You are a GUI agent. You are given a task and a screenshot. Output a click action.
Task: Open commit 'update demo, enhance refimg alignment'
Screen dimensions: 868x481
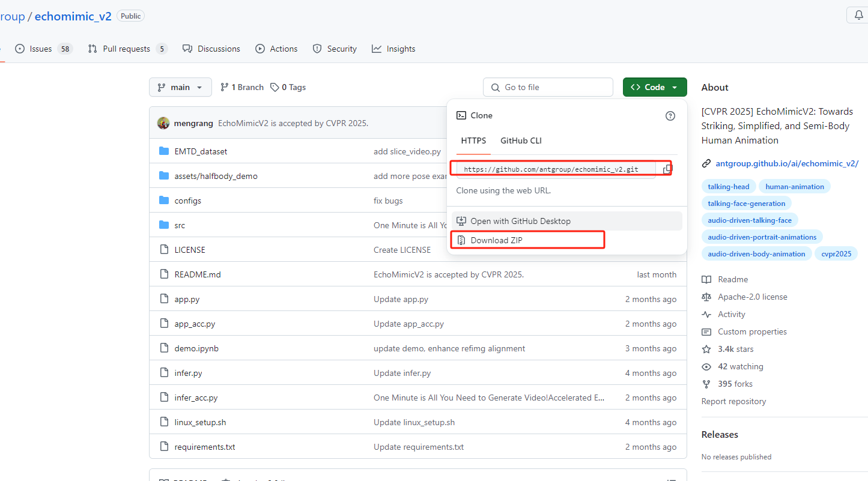pyautogui.click(x=449, y=348)
